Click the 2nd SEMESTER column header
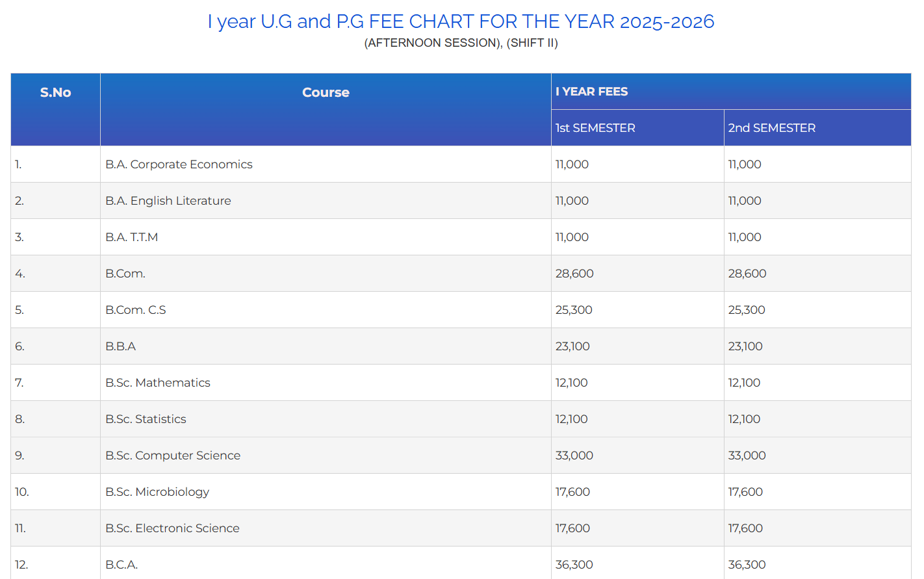 [x=771, y=128]
